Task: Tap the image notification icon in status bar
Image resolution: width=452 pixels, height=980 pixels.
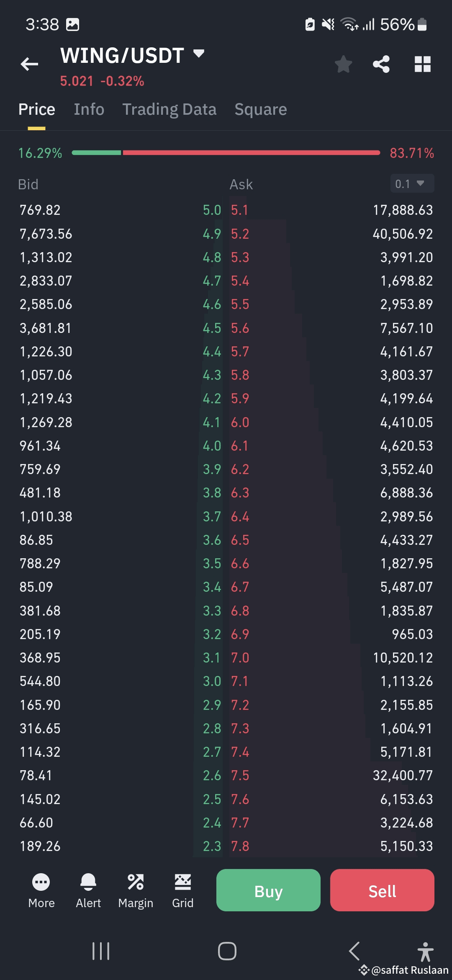Action: [x=72, y=24]
